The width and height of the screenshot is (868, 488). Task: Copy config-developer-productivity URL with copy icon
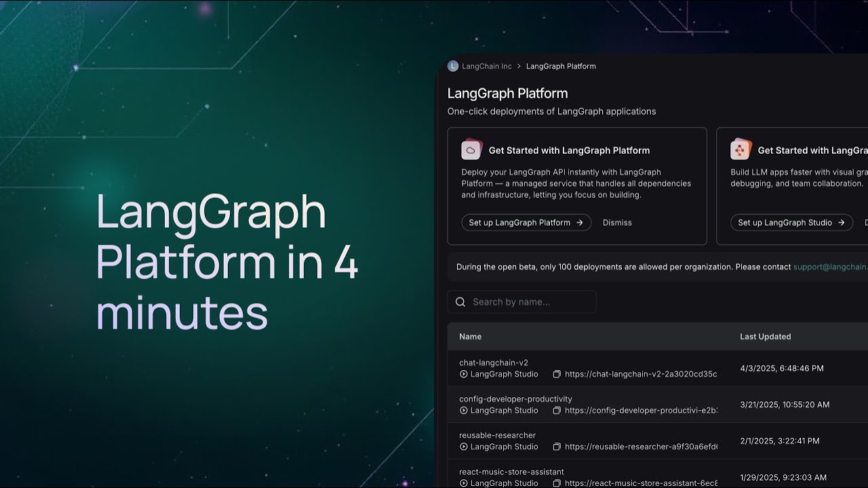[x=557, y=411]
